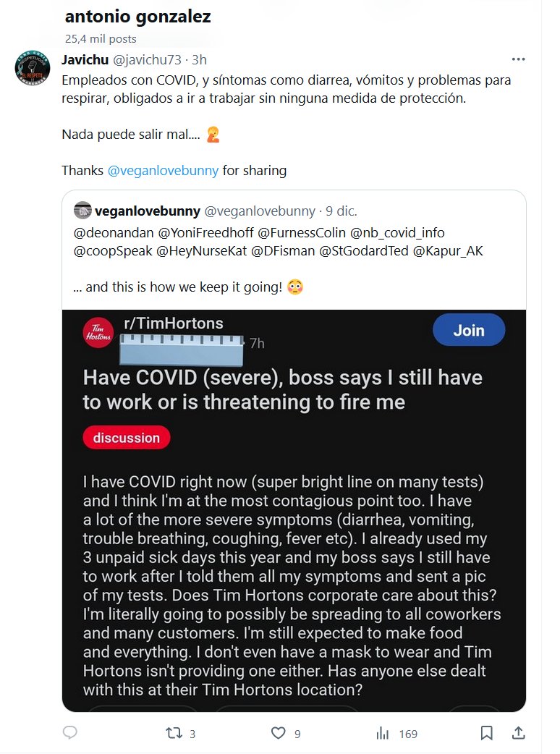
Task: Click the 3h timestamp on the post
Action: [x=198, y=59]
